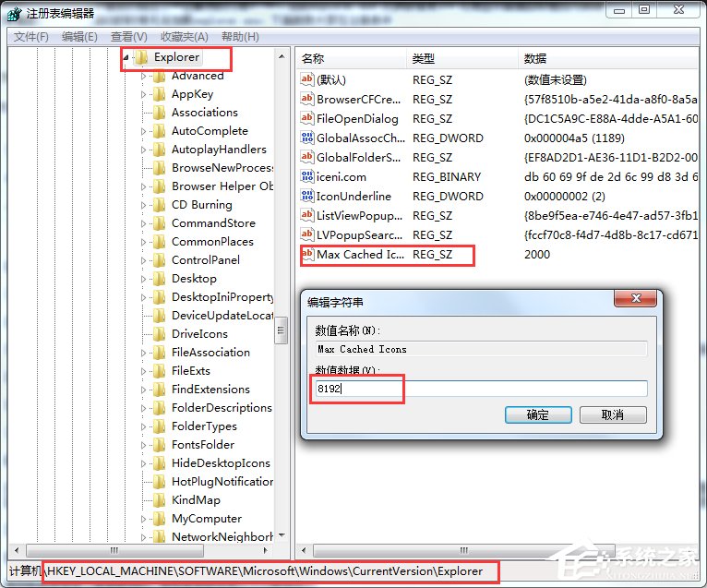Expand the Advanced key
Screen dimensions: 707x588
[143, 76]
